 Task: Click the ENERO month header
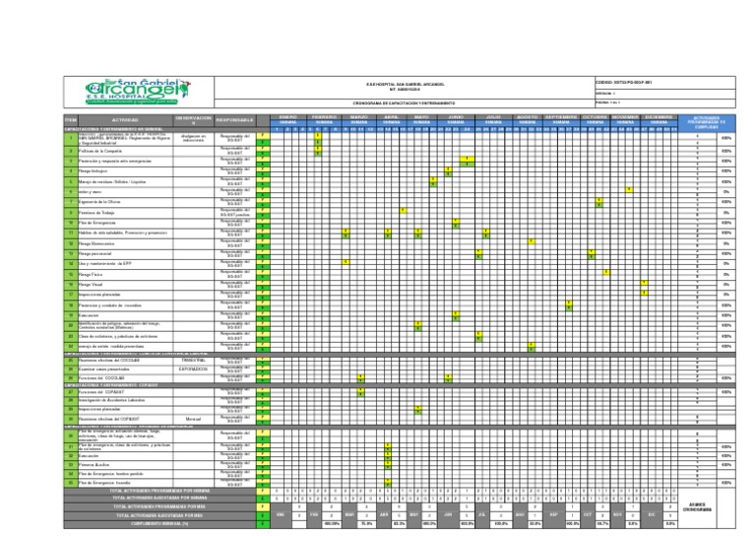click(x=287, y=117)
